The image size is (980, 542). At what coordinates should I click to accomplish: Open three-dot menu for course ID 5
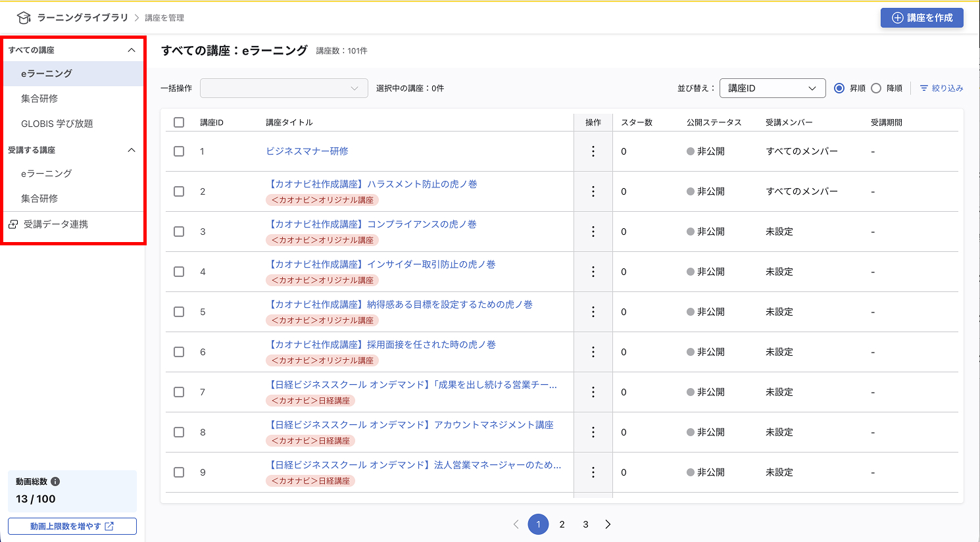[593, 312]
